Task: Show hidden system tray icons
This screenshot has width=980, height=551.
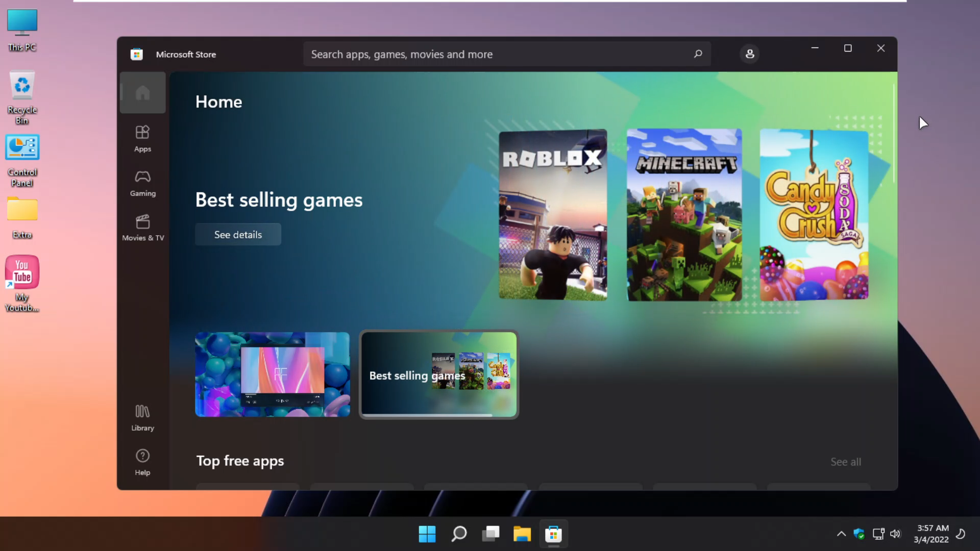Action: [x=841, y=534]
